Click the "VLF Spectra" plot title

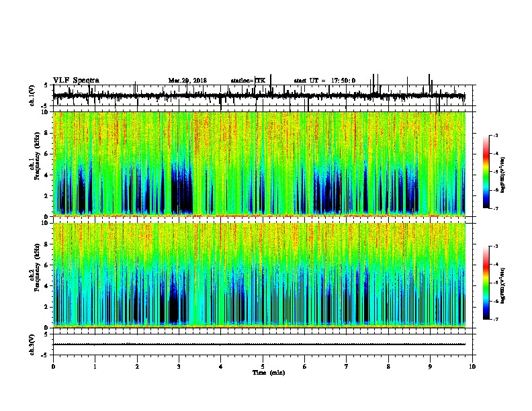click(x=76, y=81)
